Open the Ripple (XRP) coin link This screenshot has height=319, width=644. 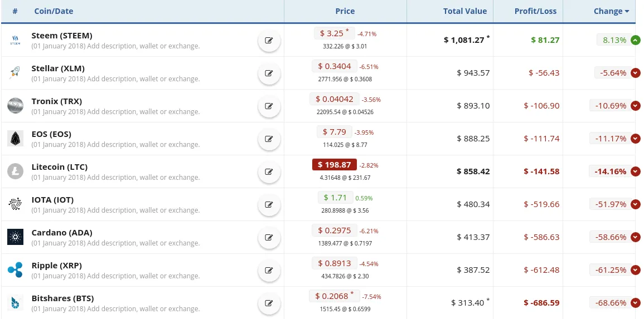57,266
